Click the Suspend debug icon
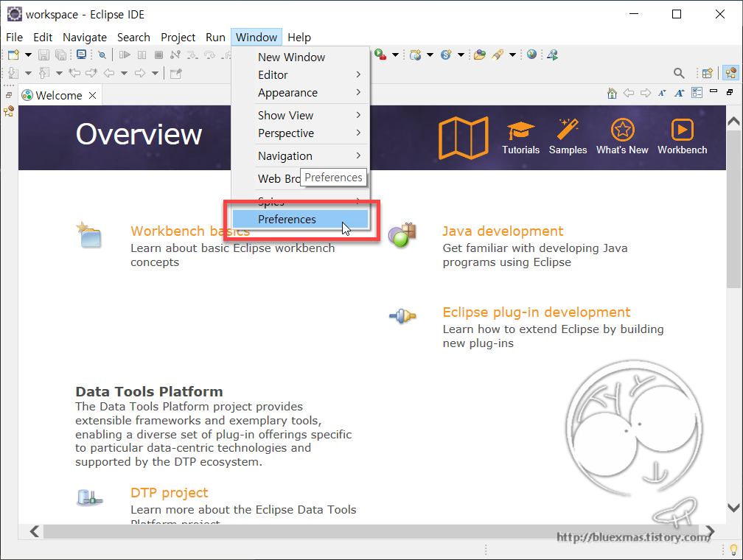The width and height of the screenshot is (743, 560). 142,55
